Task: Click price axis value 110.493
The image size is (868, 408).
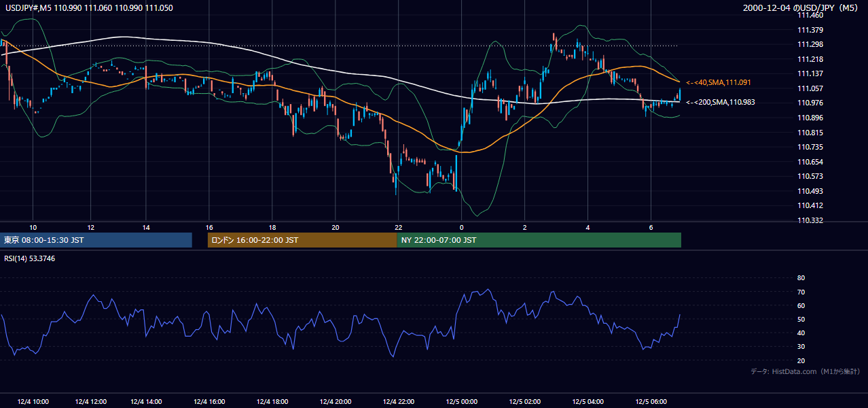Action: [810, 191]
